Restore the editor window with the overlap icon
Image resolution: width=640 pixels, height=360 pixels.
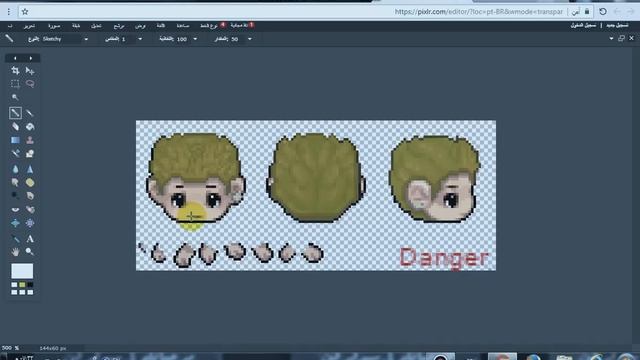point(621,38)
